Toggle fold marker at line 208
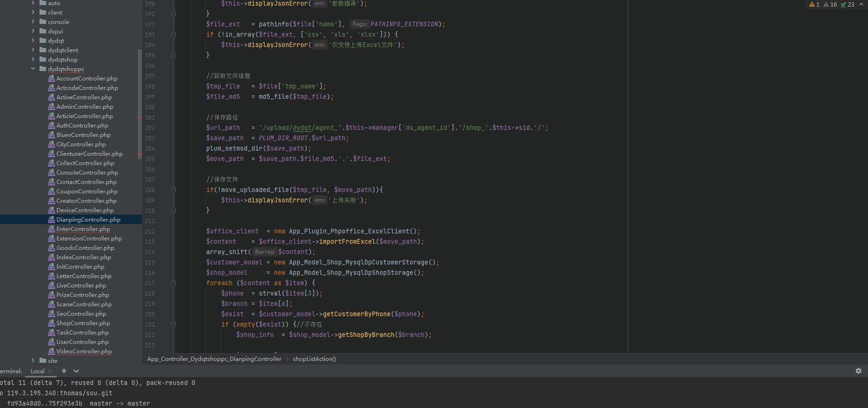Viewport: 868px width, 408px height. pos(173,190)
